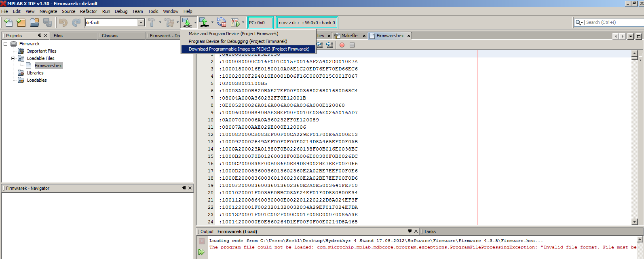Image resolution: width=644 pixels, height=259 pixels.
Task: Select Loadables folder in tree
Action: (37, 80)
